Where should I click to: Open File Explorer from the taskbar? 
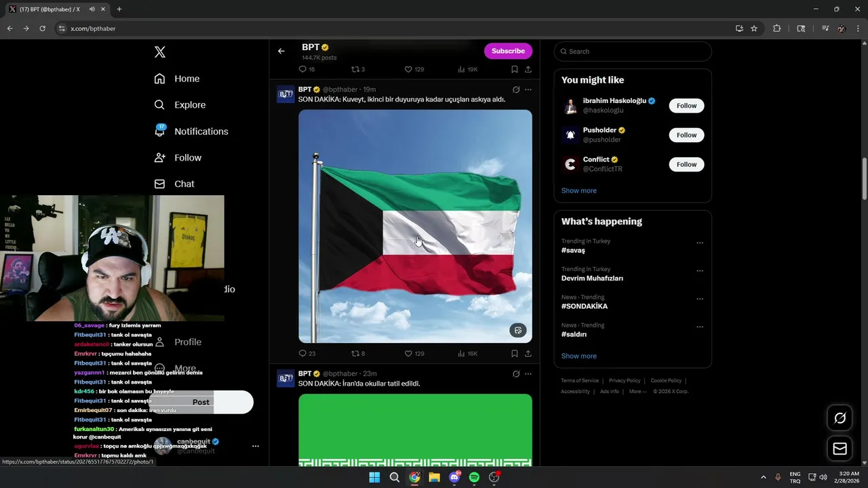tap(434, 477)
